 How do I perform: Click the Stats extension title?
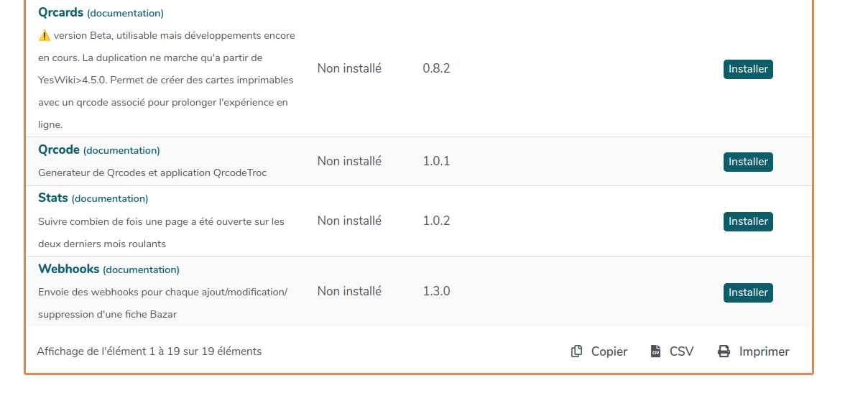click(x=53, y=198)
